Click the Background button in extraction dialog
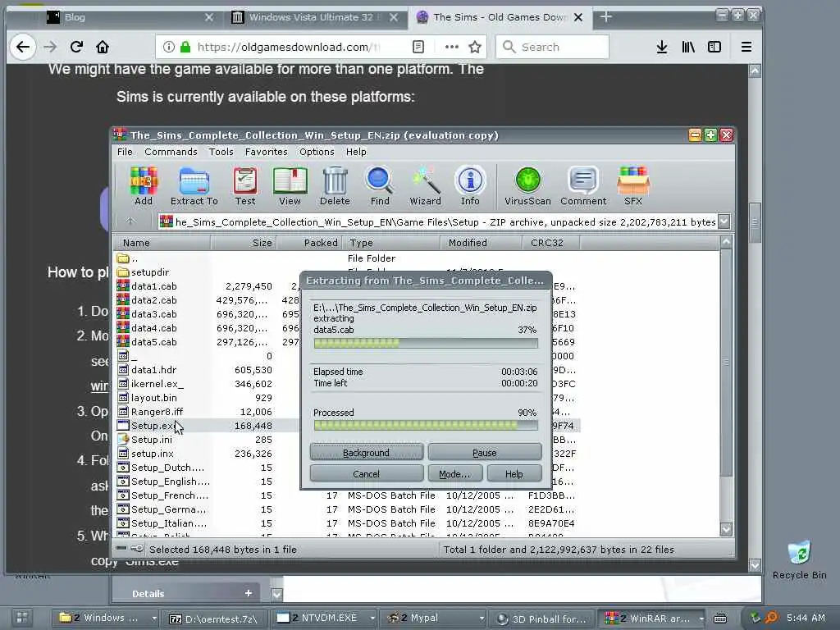 pos(367,453)
